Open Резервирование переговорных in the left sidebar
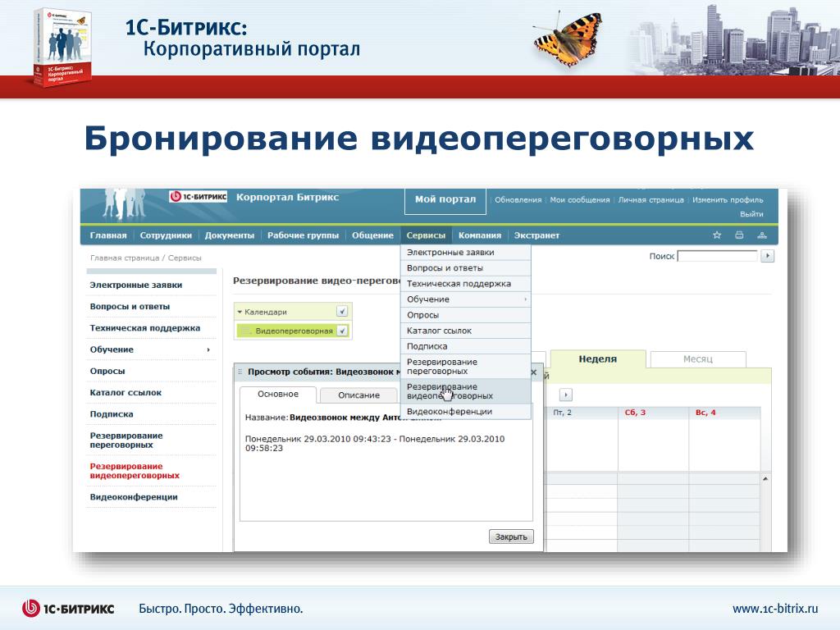The width and height of the screenshot is (840, 630). click(126, 441)
